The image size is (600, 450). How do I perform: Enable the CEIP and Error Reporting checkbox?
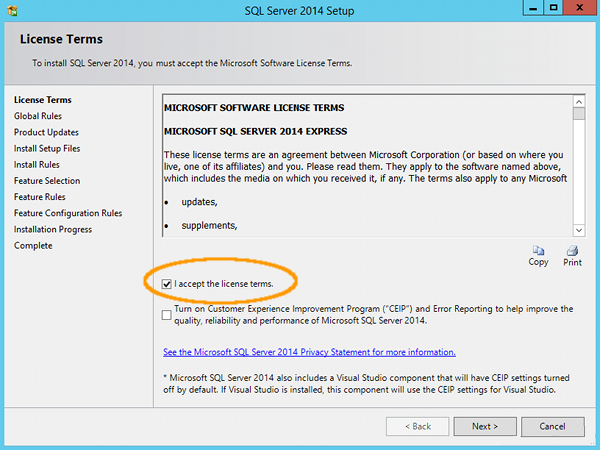166,315
